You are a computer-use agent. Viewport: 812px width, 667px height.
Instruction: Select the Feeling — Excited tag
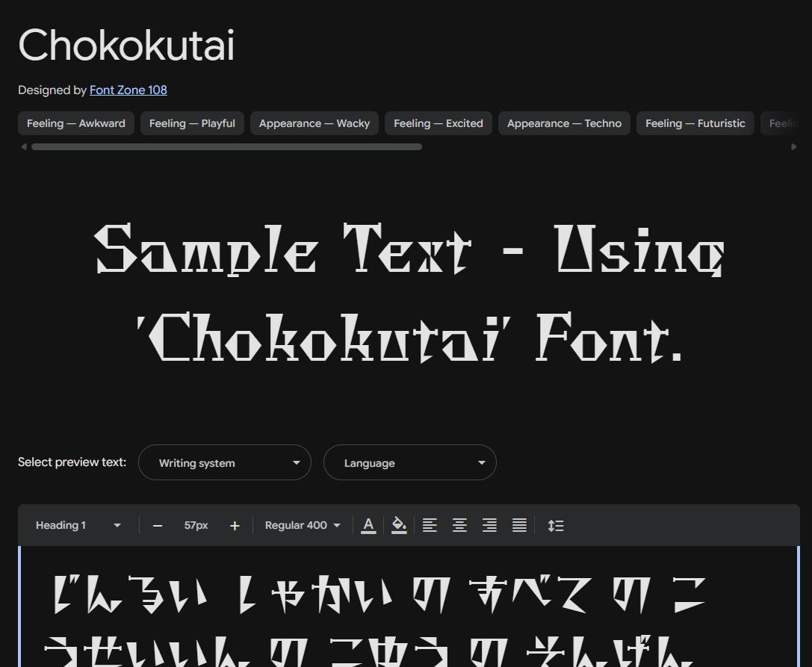(438, 123)
